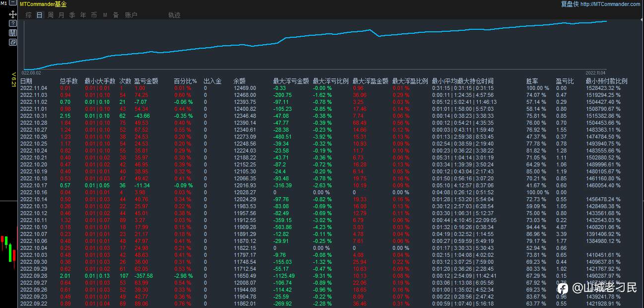Click the max floating loss ratio -9.31 %
The width and height of the screenshot is (644, 308).
[323, 276]
